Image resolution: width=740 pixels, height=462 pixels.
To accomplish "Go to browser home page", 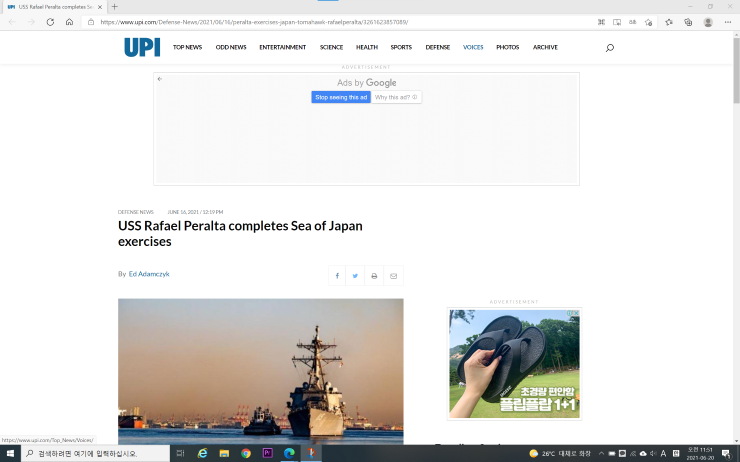I will (69, 21).
